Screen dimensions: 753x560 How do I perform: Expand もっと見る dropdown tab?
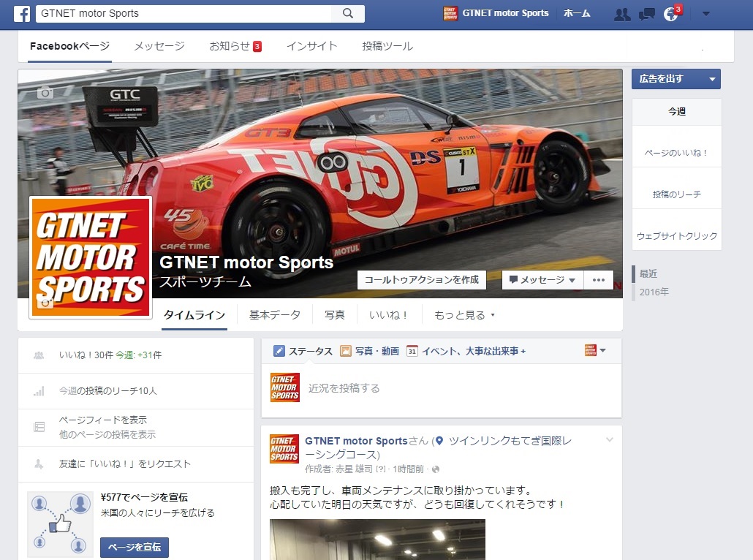coord(464,315)
